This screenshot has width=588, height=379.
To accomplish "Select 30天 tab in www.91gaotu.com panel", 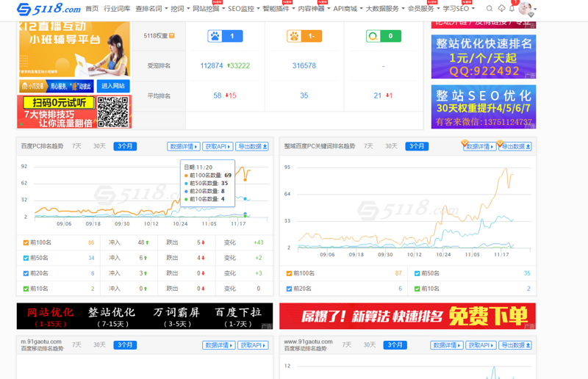I will coord(370,344).
